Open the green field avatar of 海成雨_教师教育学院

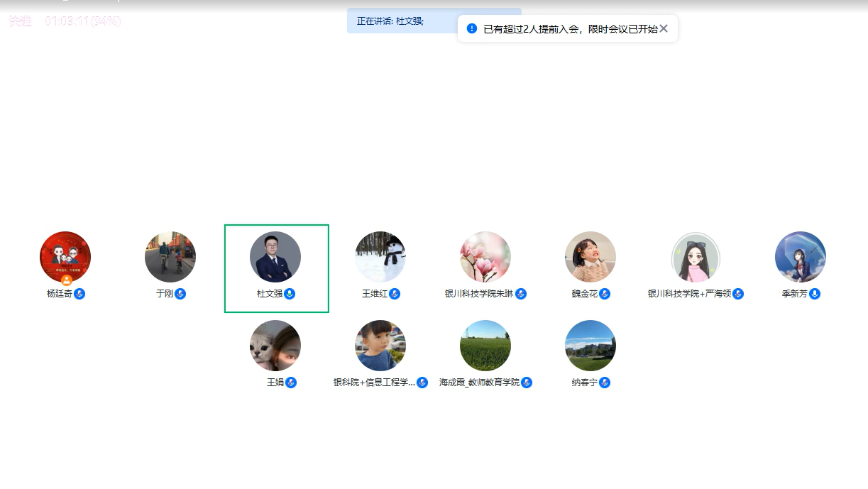click(485, 346)
